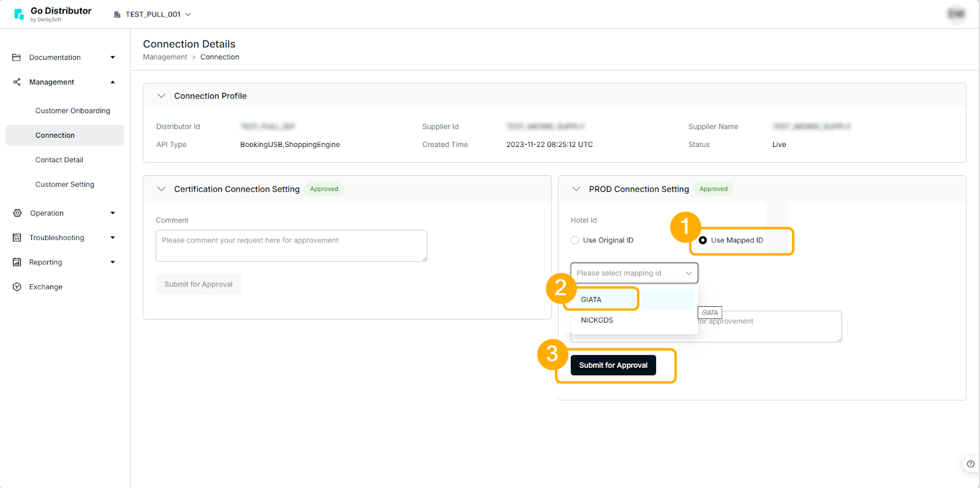Expand the Troubleshooting menu arrow
Screen dimensions: 980x488
point(113,238)
